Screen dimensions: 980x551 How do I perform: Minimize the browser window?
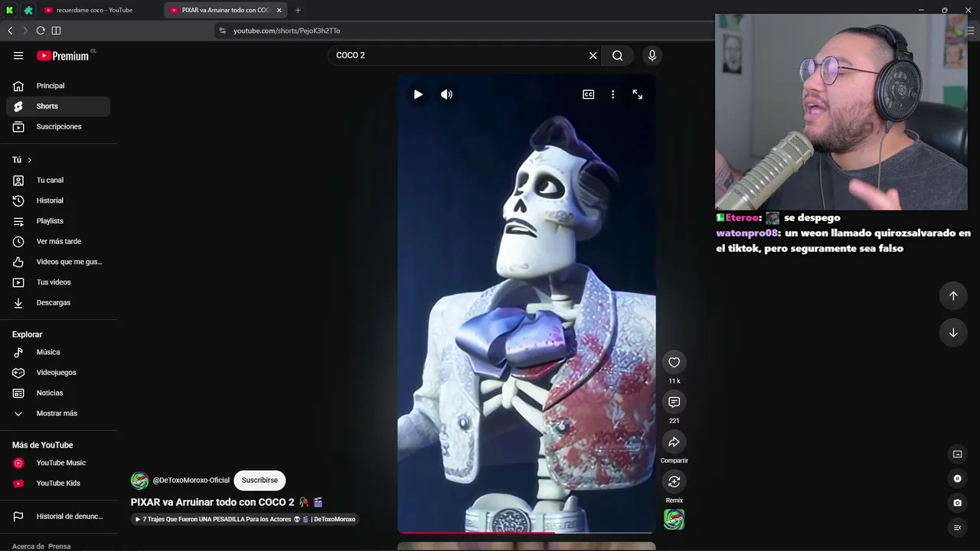(x=921, y=10)
